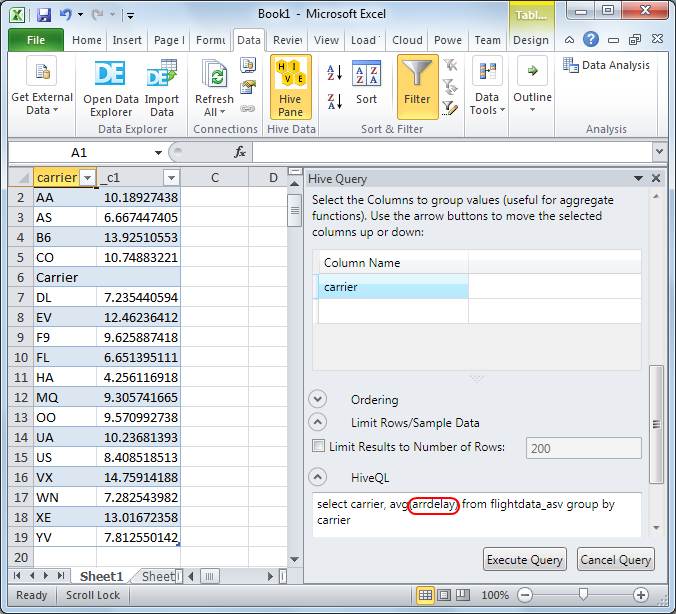Click the HiveQL query text box
676x614 pixels.
click(x=477, y=515)
